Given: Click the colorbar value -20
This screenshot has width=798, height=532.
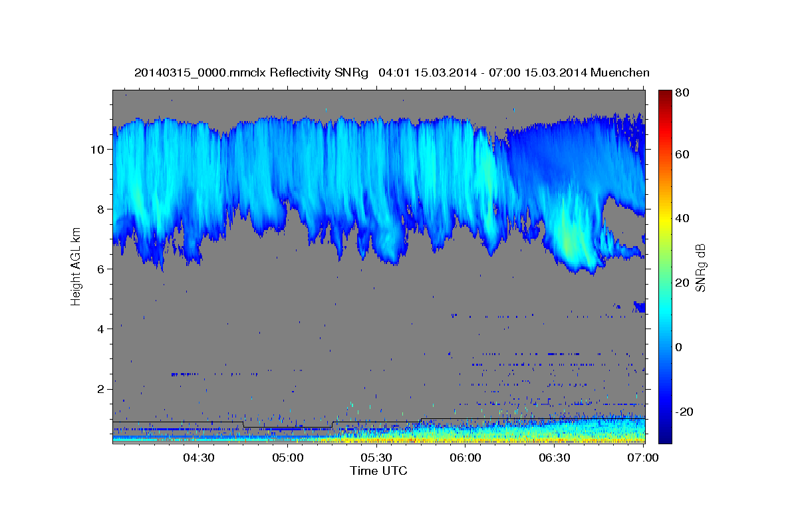Looking at the screenshot, I should coord(684,412).
